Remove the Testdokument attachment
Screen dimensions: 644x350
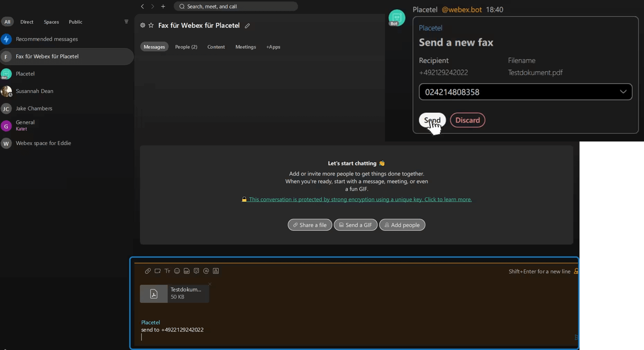click(x=210, y=284)
